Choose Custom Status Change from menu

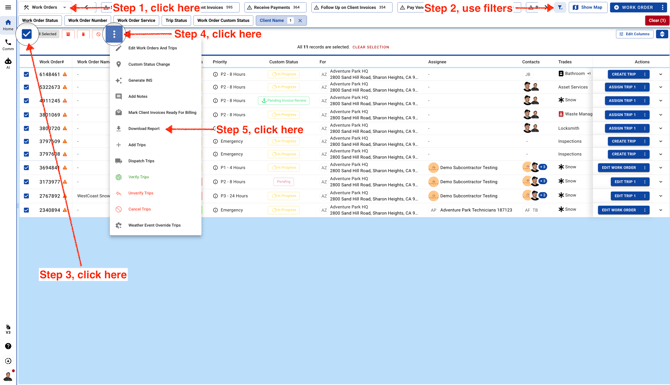(x=156, y=64)
